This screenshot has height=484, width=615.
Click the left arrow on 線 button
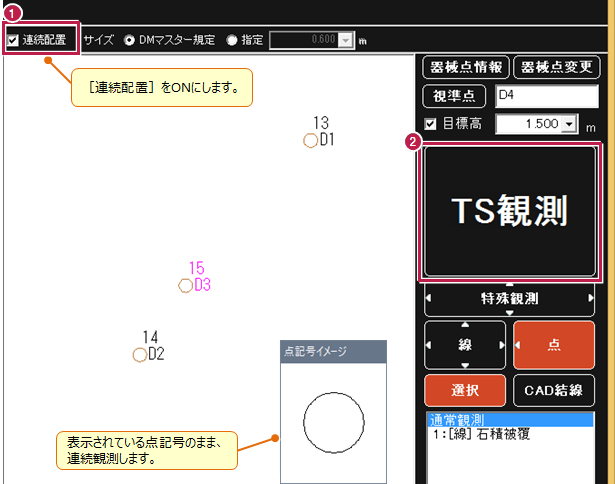tap(428, 345)
